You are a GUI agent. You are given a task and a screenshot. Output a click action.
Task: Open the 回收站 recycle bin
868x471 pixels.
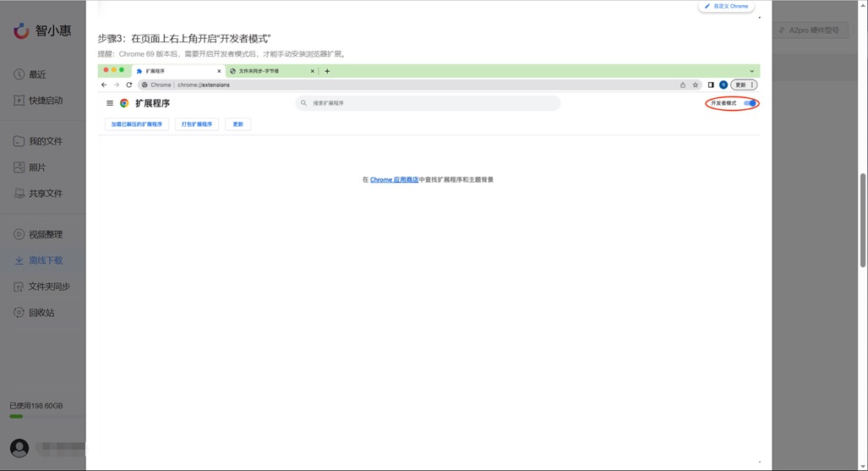[x=41, y=313]
